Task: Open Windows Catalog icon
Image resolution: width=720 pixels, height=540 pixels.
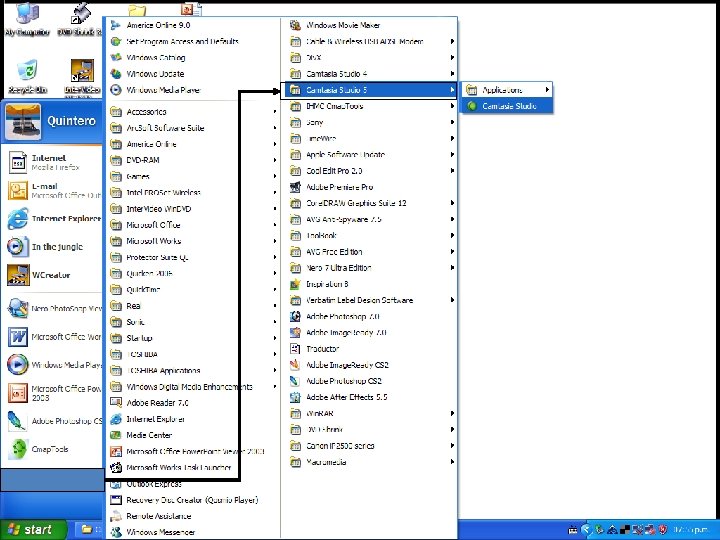Action: [x=116, y=57]
